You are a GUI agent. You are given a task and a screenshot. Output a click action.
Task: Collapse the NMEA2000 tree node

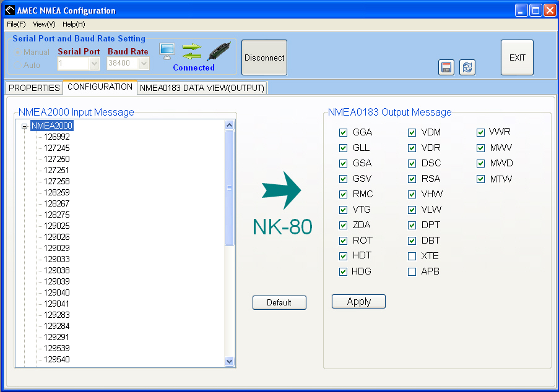click(x=25, y=126)
